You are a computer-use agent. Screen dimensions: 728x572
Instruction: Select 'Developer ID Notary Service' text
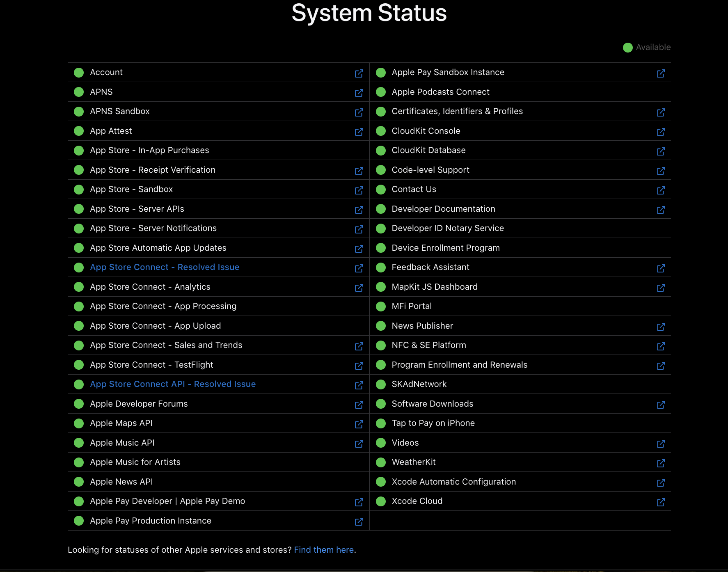click(448, 228)
